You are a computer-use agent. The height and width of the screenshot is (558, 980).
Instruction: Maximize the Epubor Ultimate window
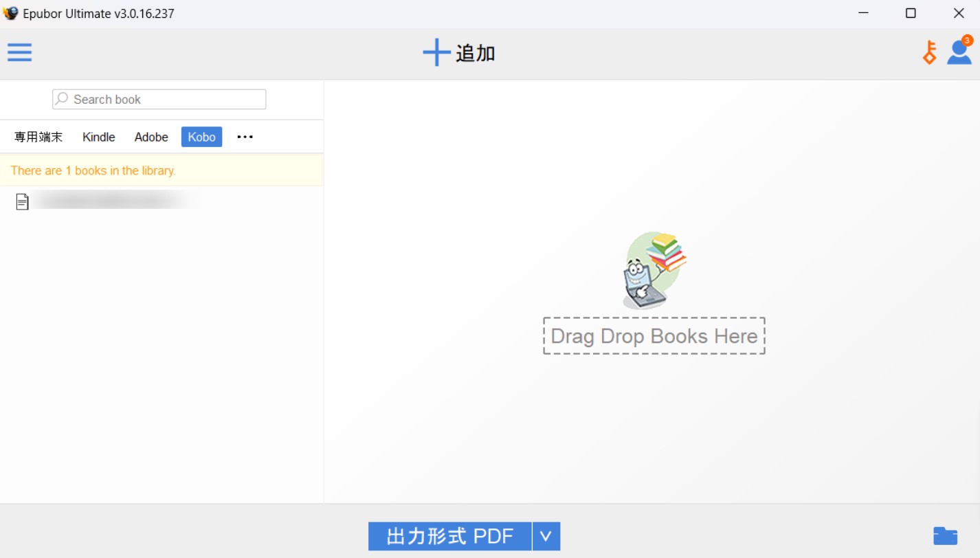[x=911, y=13]
